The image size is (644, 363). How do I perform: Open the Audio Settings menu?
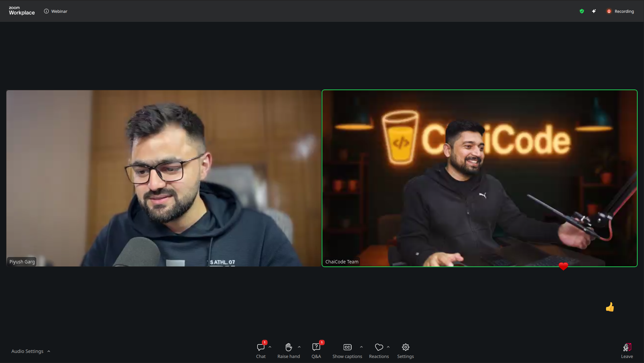click(31, 351)
